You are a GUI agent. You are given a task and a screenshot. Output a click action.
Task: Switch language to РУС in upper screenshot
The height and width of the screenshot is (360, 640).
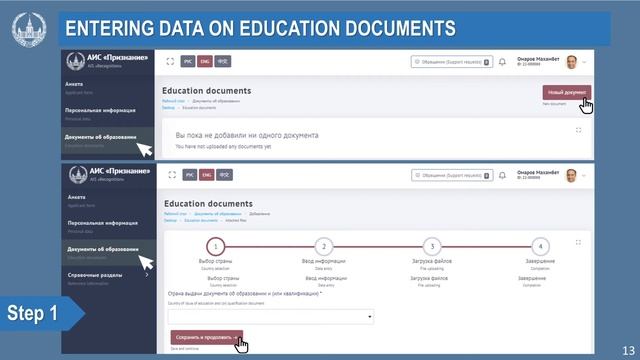point(188,61)
